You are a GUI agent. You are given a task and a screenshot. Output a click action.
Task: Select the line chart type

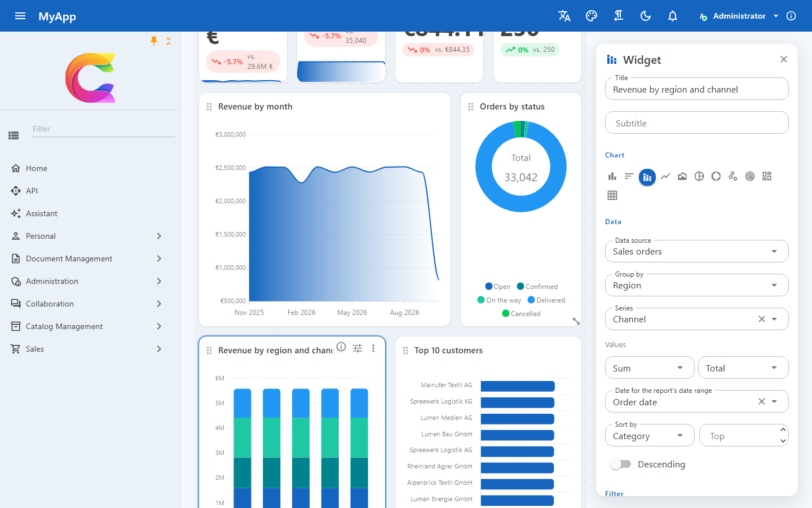coord(665,177)
